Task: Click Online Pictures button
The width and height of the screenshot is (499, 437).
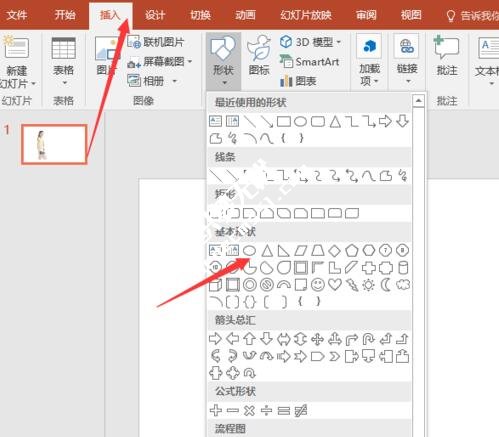Action: click(x=156, y=42)
